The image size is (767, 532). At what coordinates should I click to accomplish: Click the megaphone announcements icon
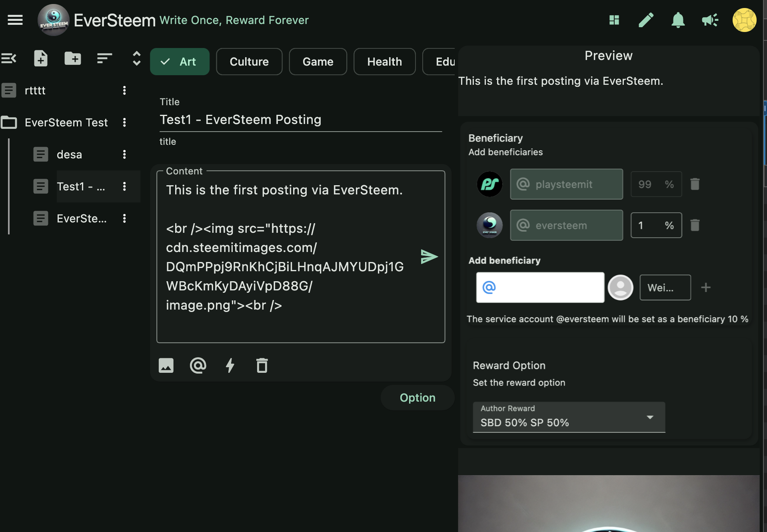(710, 20)
